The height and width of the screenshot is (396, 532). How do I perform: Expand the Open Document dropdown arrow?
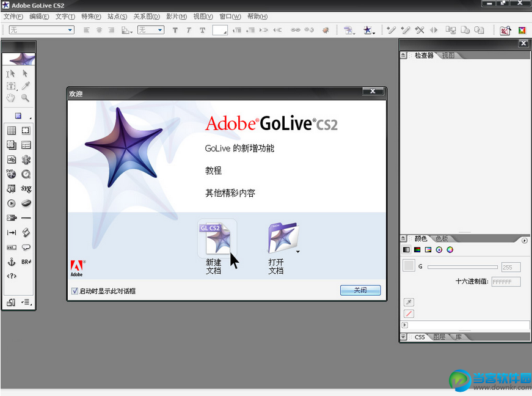(298, 251)
